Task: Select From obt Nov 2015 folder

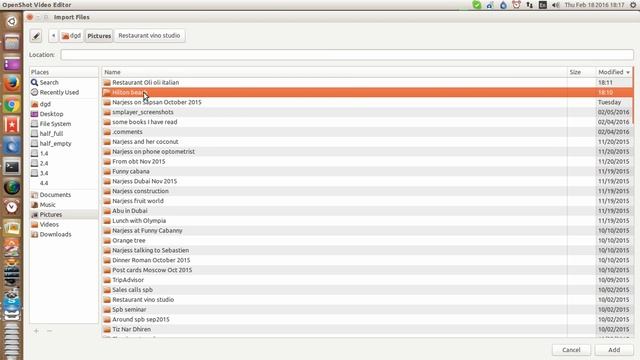Action: [x=367, y=161]
